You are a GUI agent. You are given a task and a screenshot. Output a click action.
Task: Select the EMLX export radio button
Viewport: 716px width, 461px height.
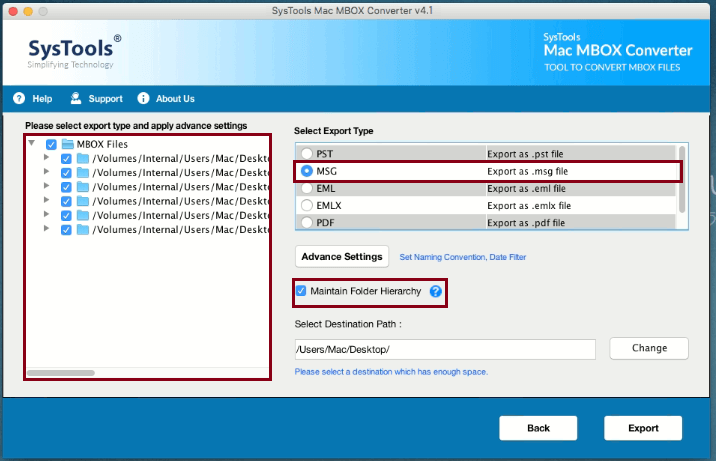click(x=307, y=205)
